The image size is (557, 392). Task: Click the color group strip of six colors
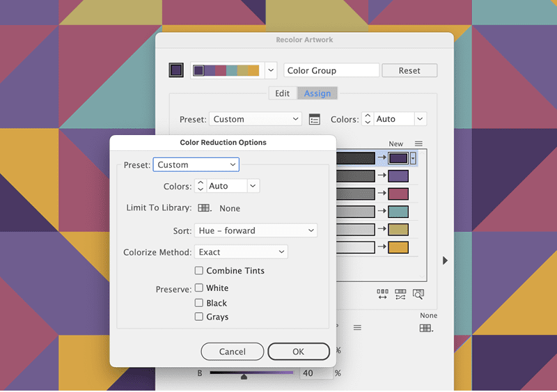(226, 70)
